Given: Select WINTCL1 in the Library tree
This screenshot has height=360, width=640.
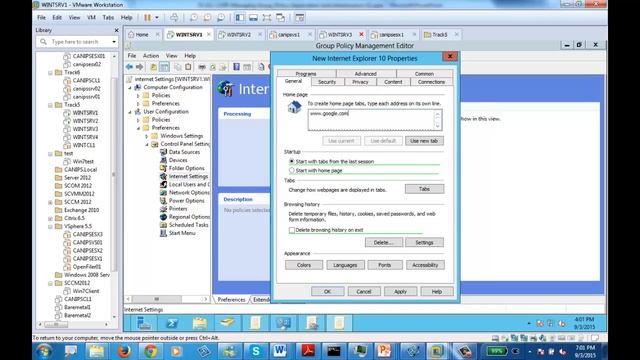Looking at the screenshot, I should [84, 145].
